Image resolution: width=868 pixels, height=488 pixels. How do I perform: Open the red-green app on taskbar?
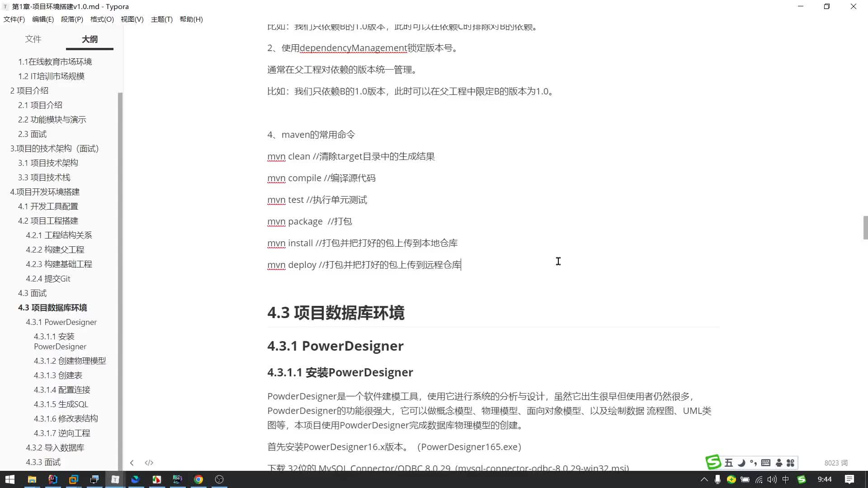(156, 479)
